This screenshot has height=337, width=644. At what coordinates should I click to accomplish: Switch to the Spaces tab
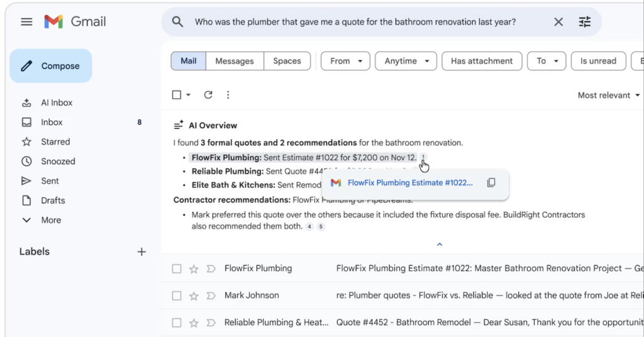(x=287, y=61)
